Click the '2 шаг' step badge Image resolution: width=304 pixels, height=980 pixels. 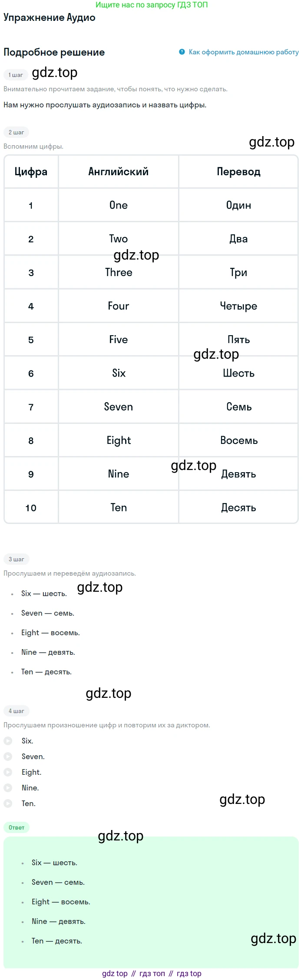click(x=16, y=132)
